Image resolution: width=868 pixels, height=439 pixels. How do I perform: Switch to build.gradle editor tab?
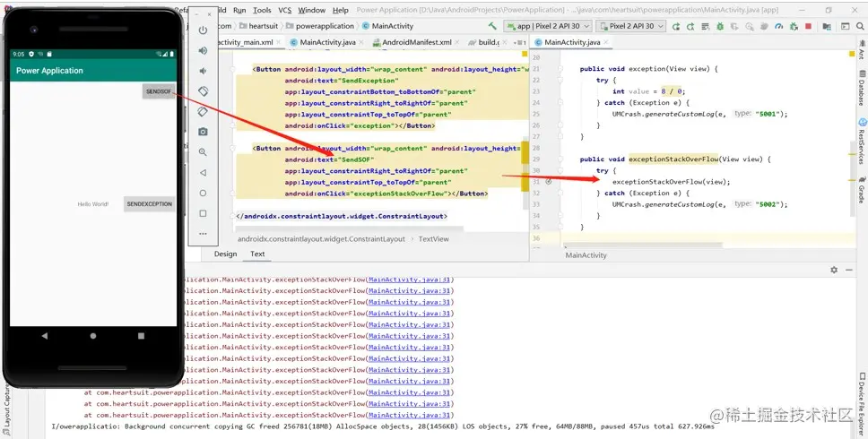coord(488,42)
